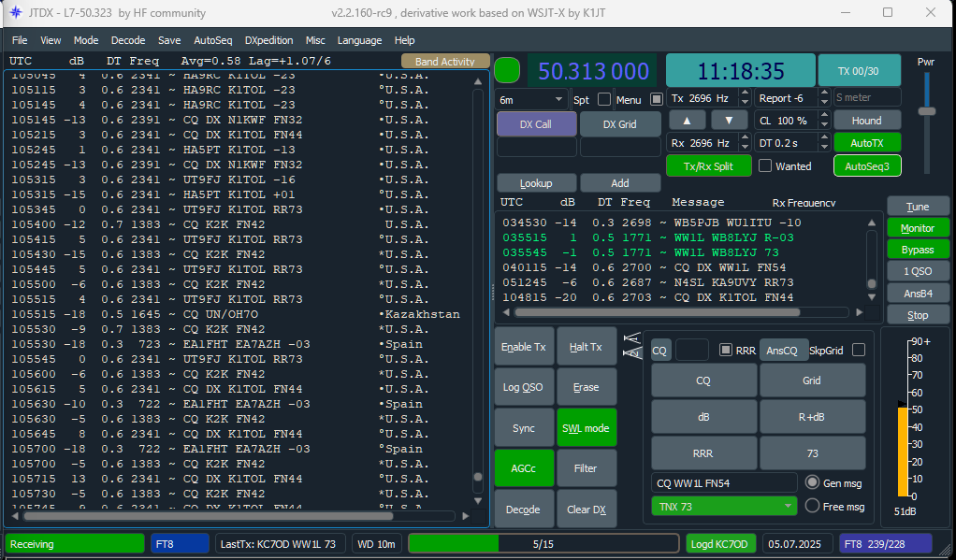Open the AutoSeq menu

212,40
